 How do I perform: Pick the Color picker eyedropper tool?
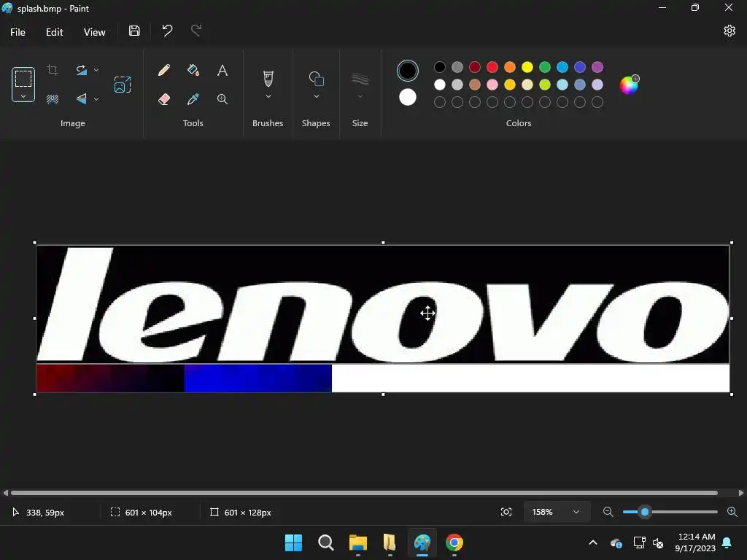tap(193, 99)
